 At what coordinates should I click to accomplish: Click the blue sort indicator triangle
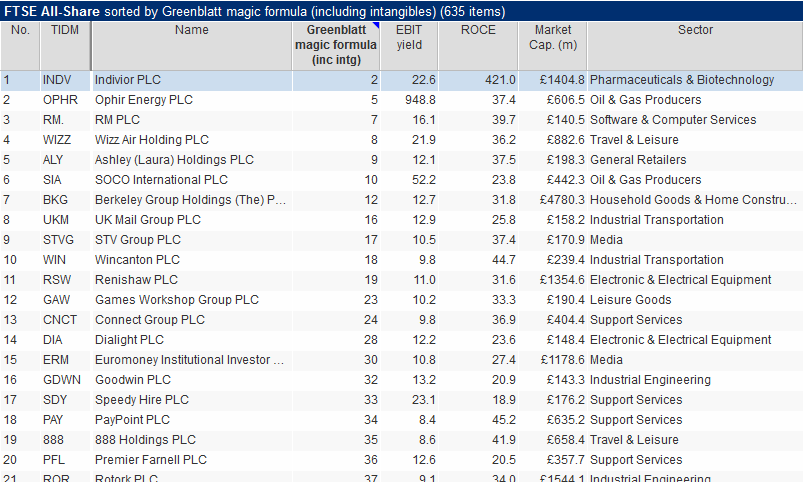tap(376, 25)
